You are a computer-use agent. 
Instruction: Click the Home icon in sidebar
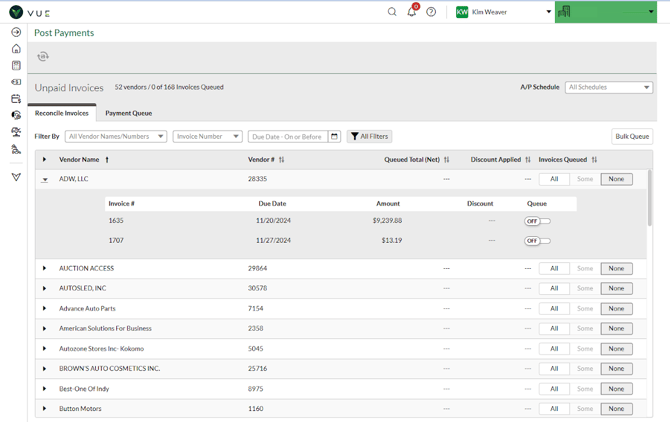coord(16,48)
